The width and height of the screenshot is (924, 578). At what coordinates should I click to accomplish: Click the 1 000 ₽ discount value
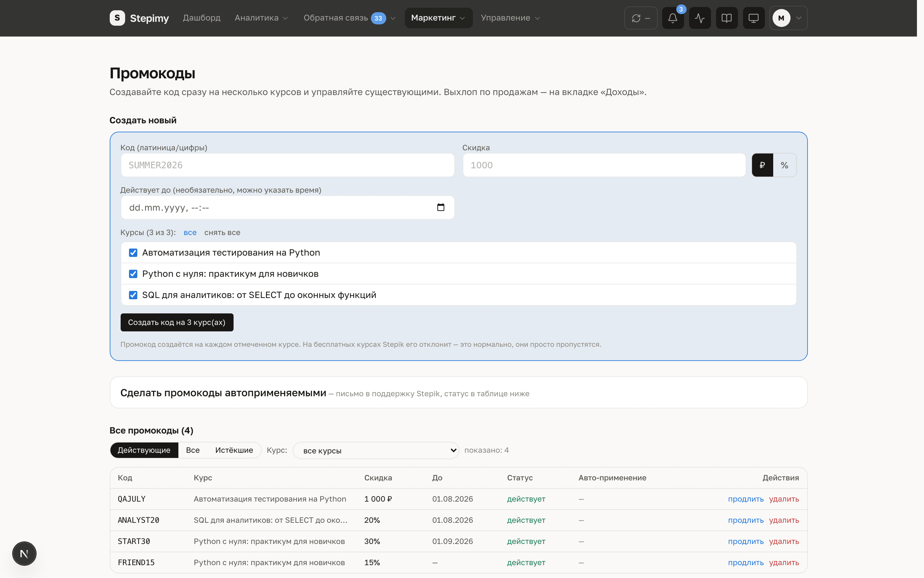tap(378, 499)
